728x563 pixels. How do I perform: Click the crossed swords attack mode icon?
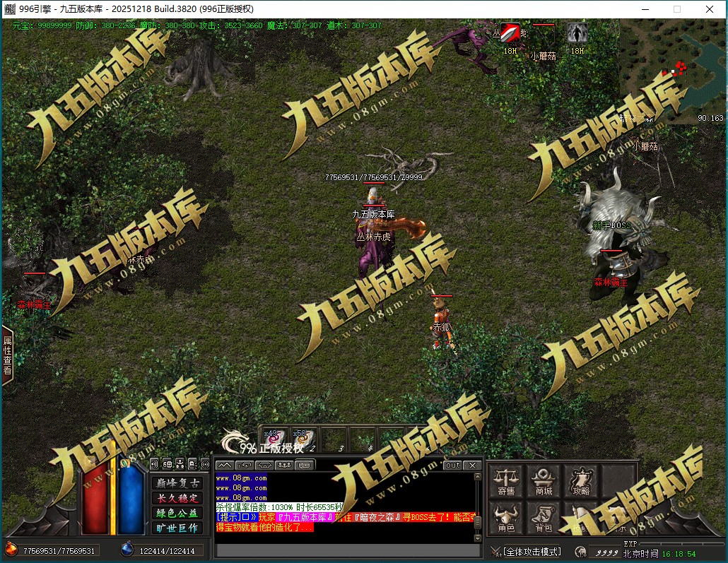(x=496, y=552)
